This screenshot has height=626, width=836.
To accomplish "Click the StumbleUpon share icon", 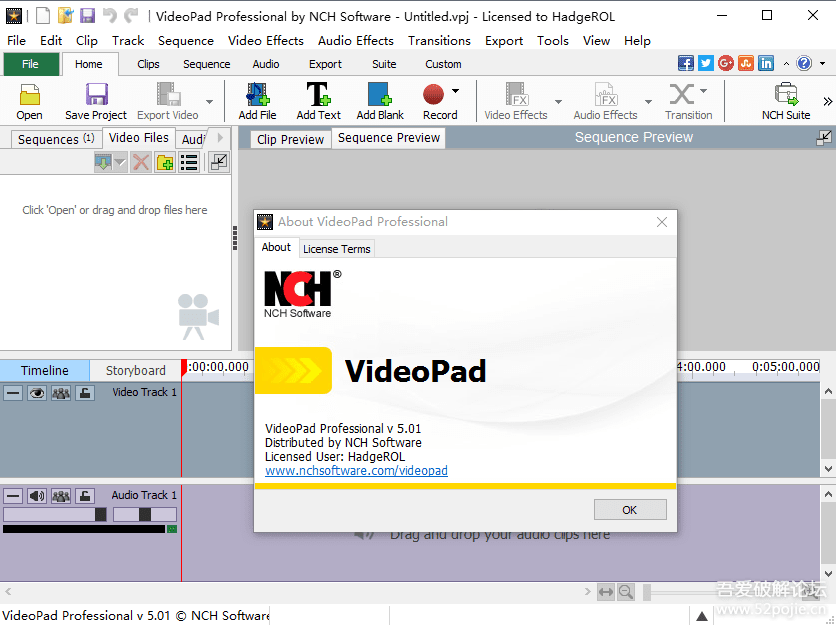I will pyautogui.click(x=746, y=63).
